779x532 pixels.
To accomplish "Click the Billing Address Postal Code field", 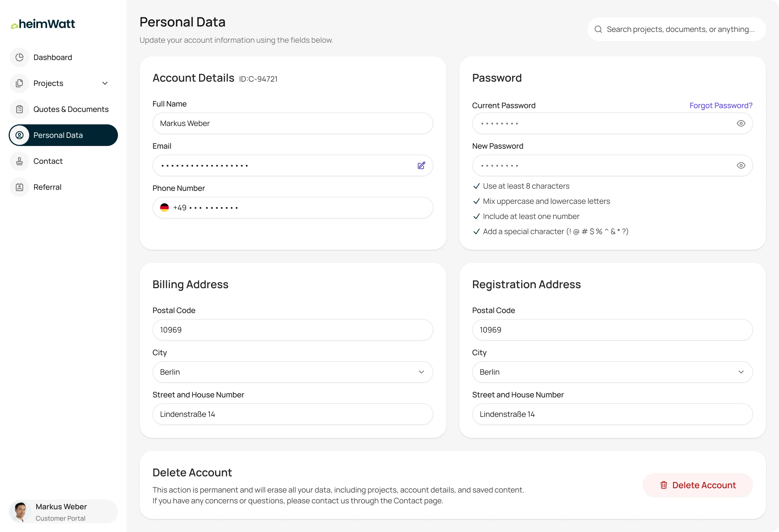I will (x=293, y=330).
